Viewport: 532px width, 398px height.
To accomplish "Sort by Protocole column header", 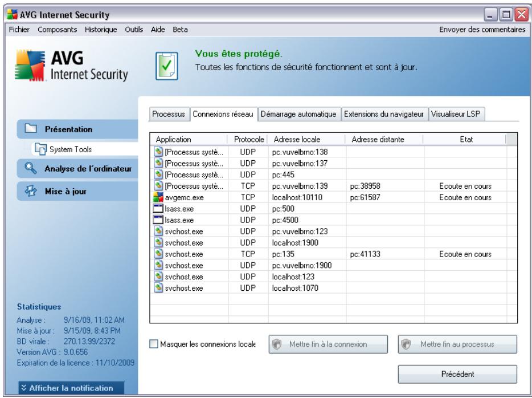I will click(248, 139).
